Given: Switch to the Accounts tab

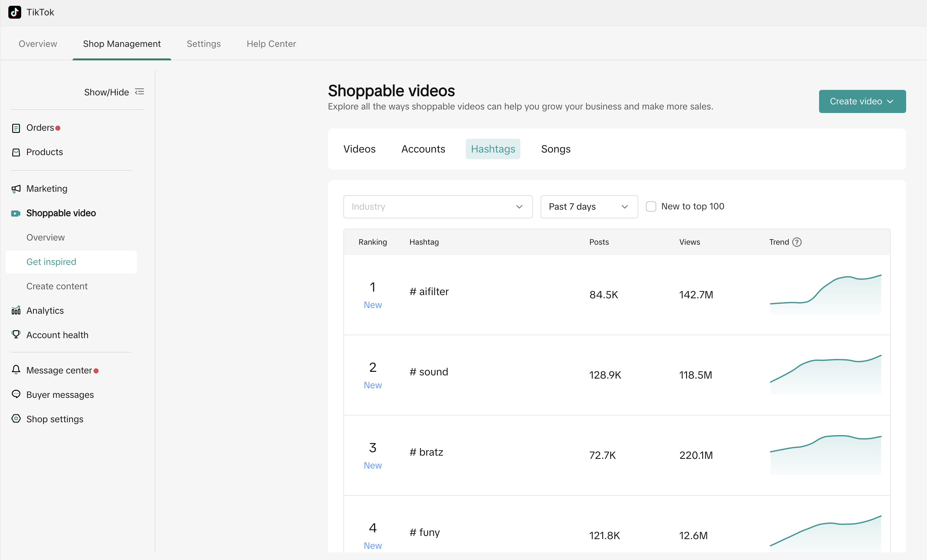Looking at the screenshot, I should click(x=423, y=149).
